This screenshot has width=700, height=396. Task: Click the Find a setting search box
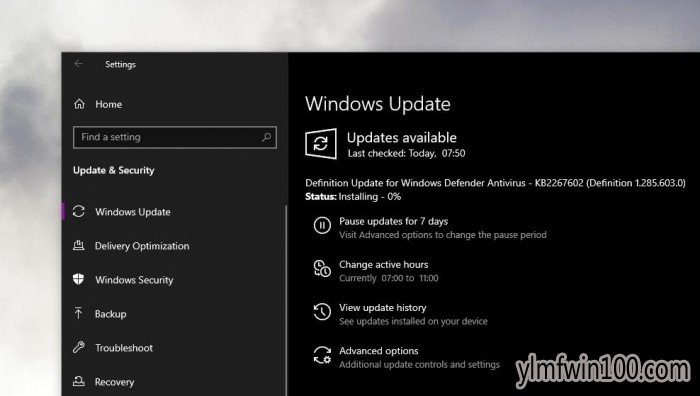coord(175,137)
